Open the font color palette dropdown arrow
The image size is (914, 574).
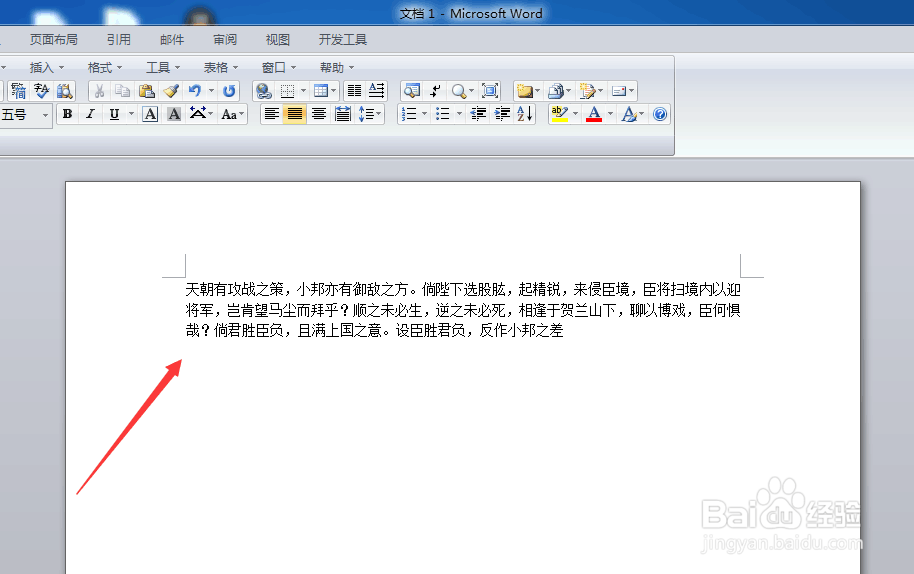click(610, 114)
